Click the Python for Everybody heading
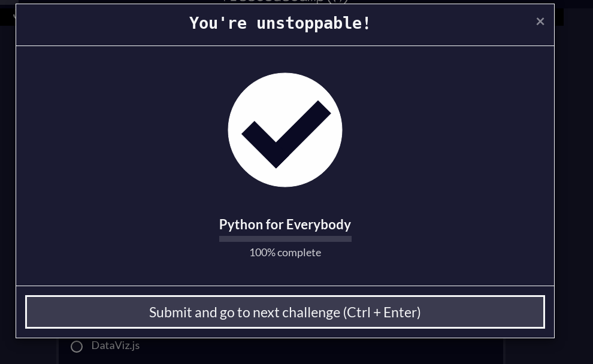593x364 pixels. point(285,224)
